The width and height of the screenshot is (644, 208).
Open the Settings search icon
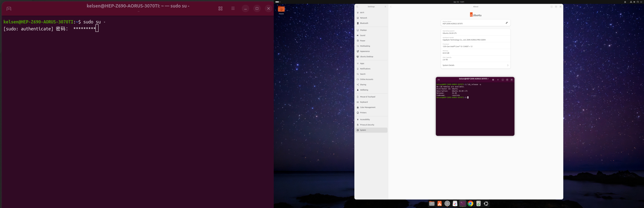pyautogui.click(x=357, y=7)
